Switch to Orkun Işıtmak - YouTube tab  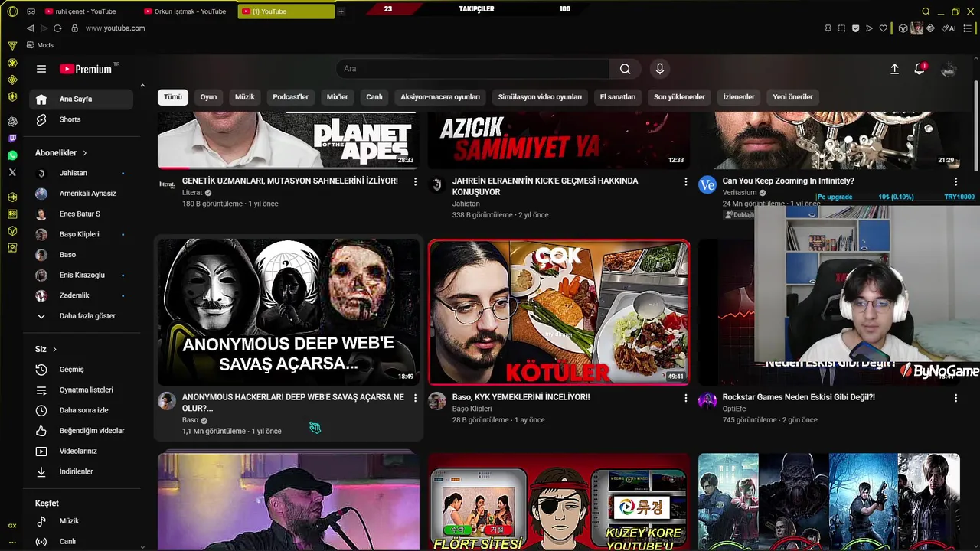click(x=188, y=11)
